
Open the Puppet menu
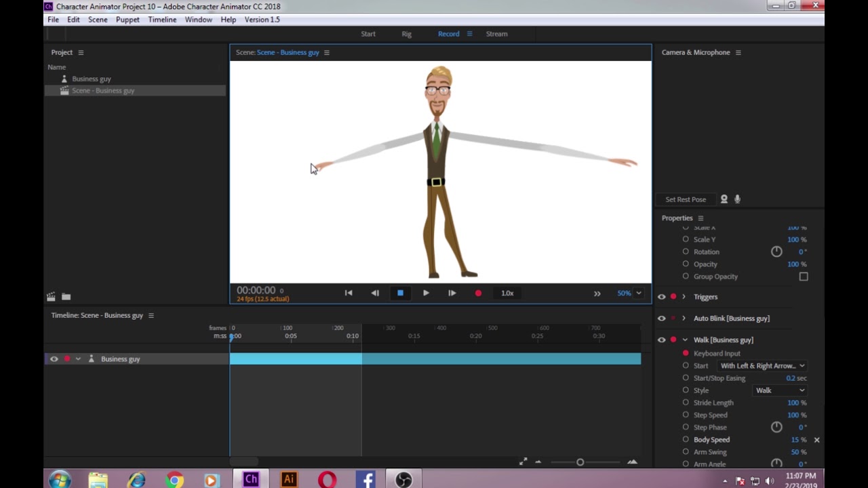coord(127,20)
